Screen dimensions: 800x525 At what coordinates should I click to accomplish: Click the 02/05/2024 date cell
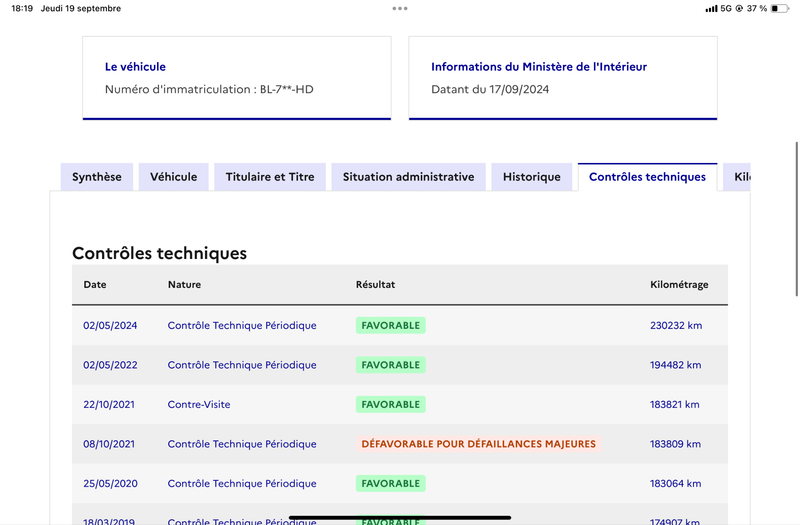pos(110,326)
